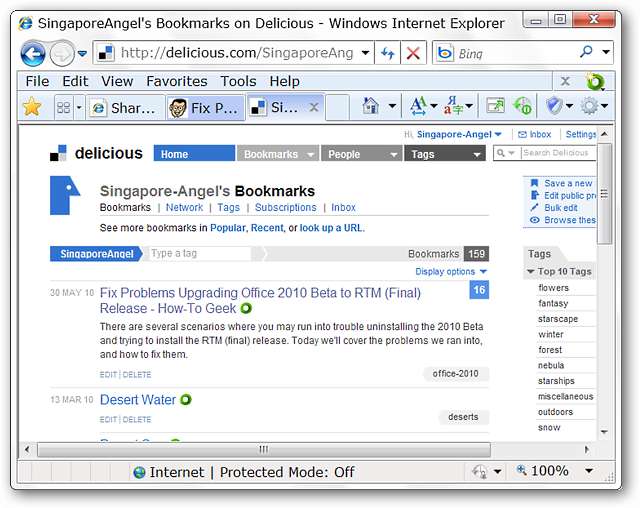Click the Quick Tabs grid icon

[64, 107]
